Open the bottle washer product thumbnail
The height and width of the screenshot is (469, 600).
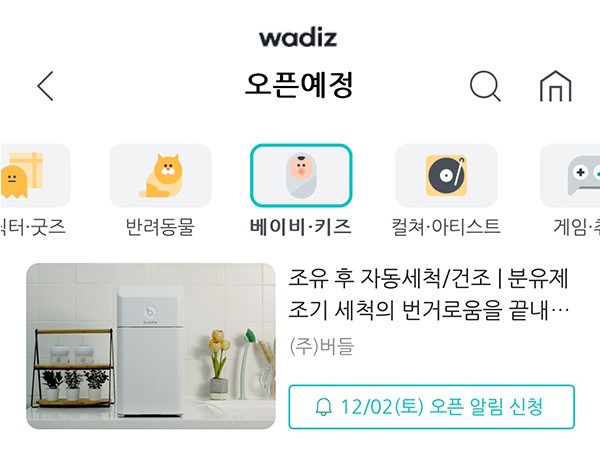[151, 346]
